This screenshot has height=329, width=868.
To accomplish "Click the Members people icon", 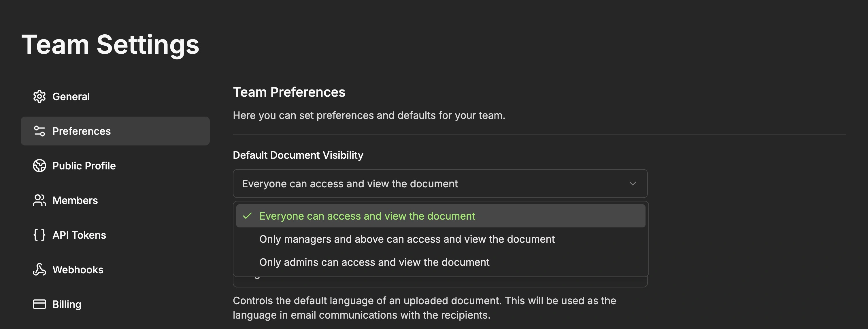I will [39, 201].
